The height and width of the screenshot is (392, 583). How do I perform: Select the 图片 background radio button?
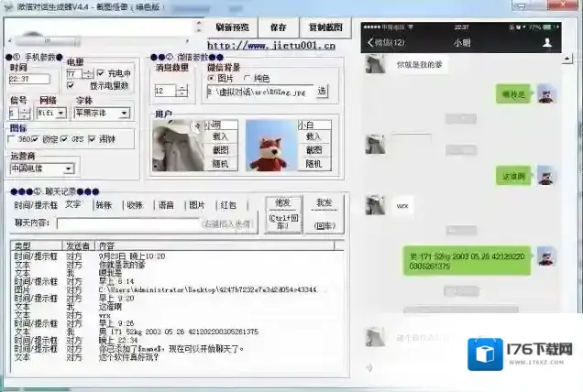[x=212, y=78]
